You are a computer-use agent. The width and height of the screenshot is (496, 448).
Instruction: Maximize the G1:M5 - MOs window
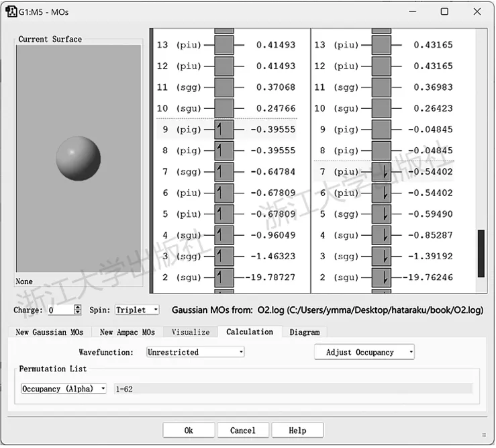tap(444, 11)
